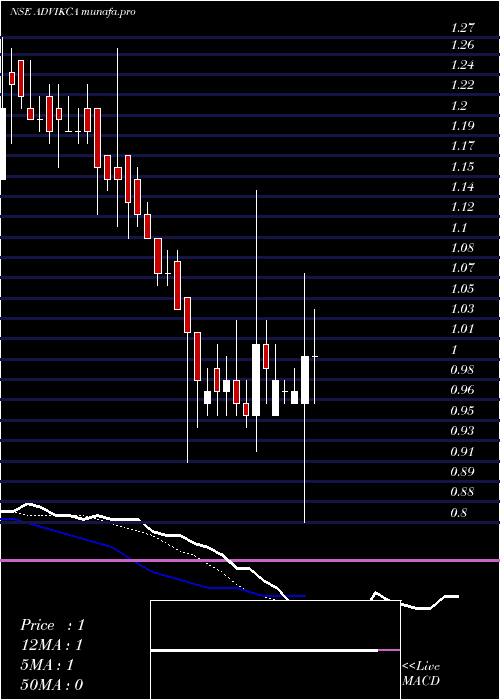Click the 1.19 price axis label
The image size is (500, 700).
[x=462, y=125]
